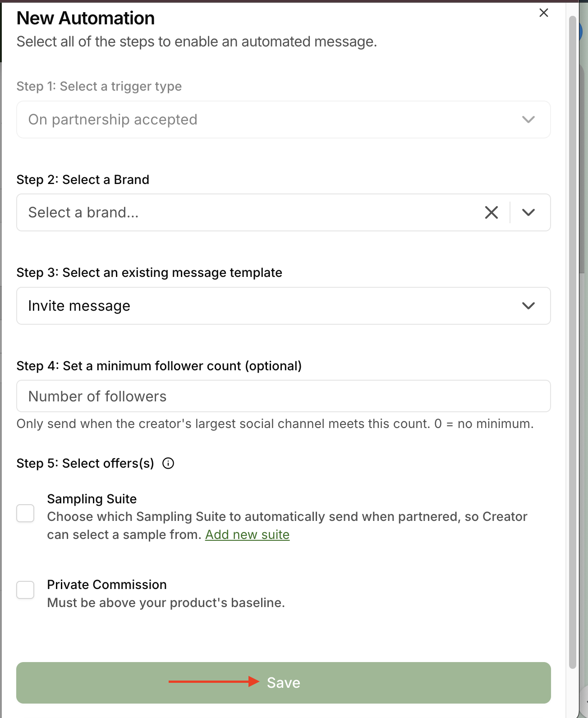
Task: Enable the Private Commission checkbox
Action: [x=25, y=590]
